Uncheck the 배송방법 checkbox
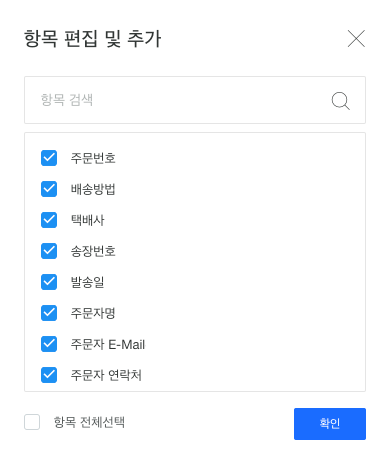The image size is (390, 462). tap(49, 189)
